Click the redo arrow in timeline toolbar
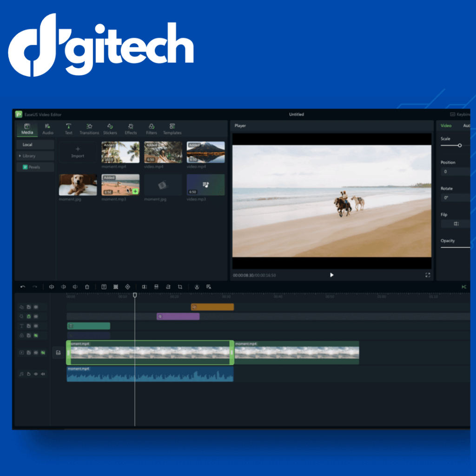 tap(35, 287)
